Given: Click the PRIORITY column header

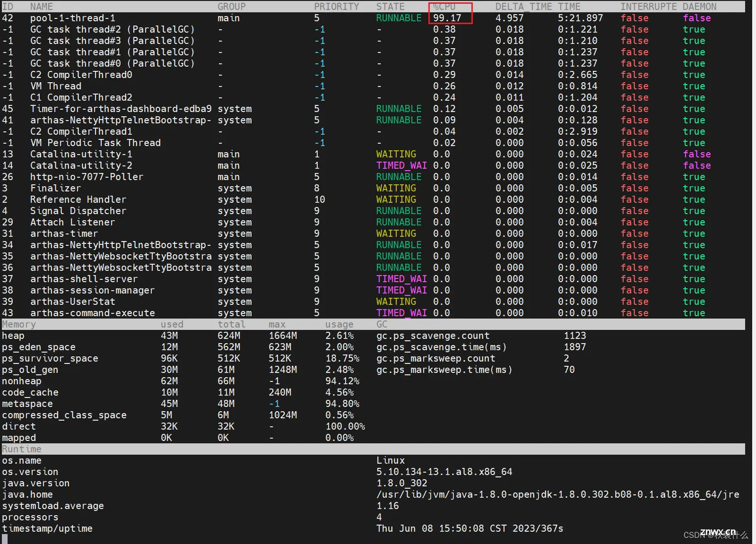Looking at the screenshot, I should point(337,7).
